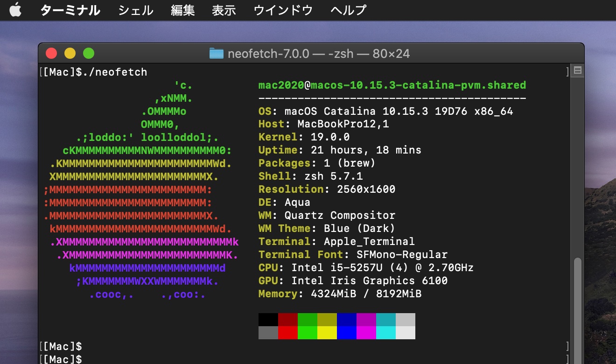Click the Kernel value 19.0.0
Viewport: 616px width, 364px height.
[x=330, y=138]
